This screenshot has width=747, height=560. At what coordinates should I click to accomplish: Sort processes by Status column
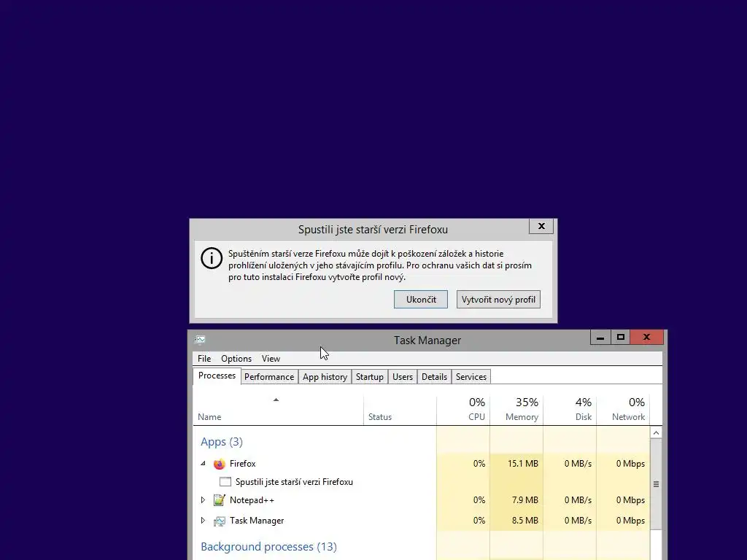click(400, 410)
